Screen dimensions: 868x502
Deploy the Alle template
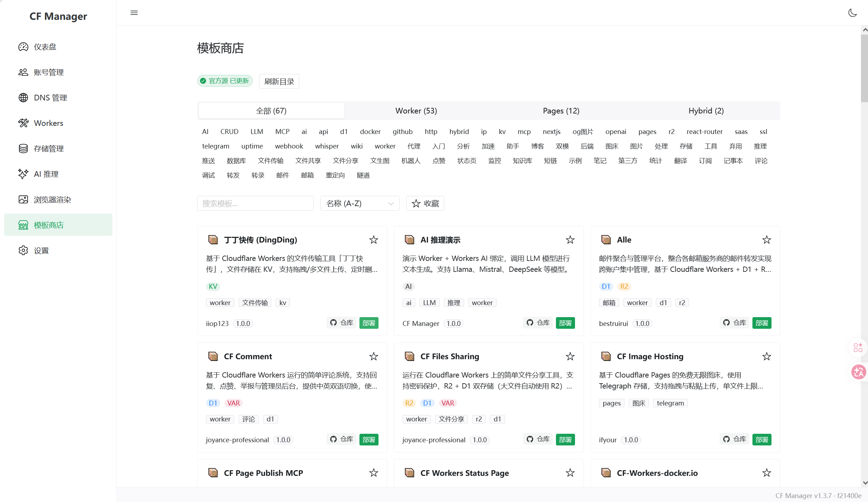pos(762,323)
